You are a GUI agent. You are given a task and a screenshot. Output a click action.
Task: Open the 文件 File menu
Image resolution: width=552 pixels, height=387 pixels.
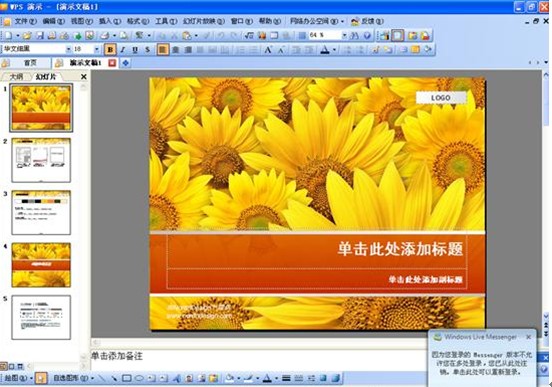pos(25,21)
